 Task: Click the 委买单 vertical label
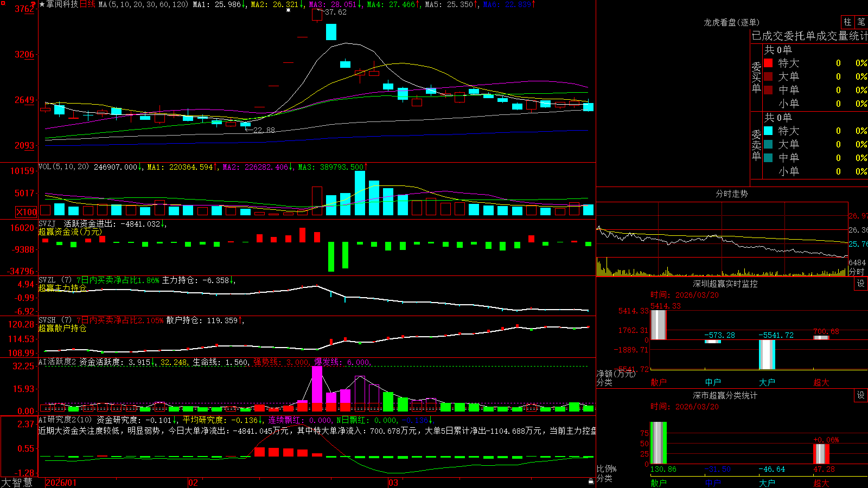[x=756, y=77]
